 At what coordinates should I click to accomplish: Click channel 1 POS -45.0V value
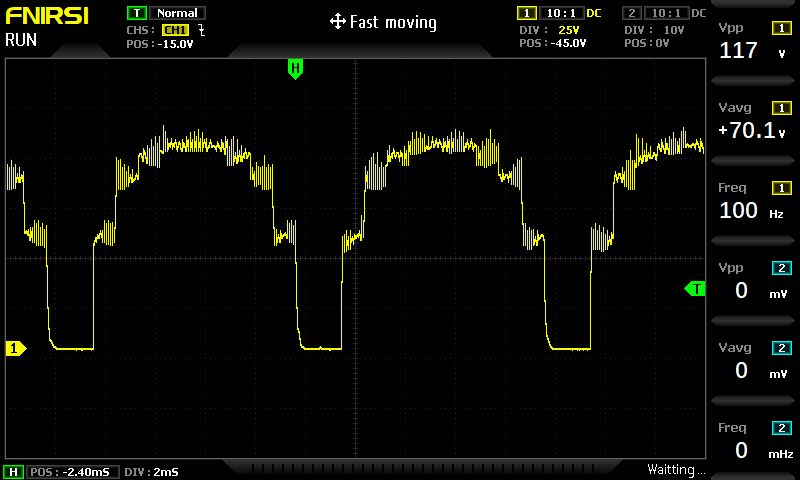point(568,43)
